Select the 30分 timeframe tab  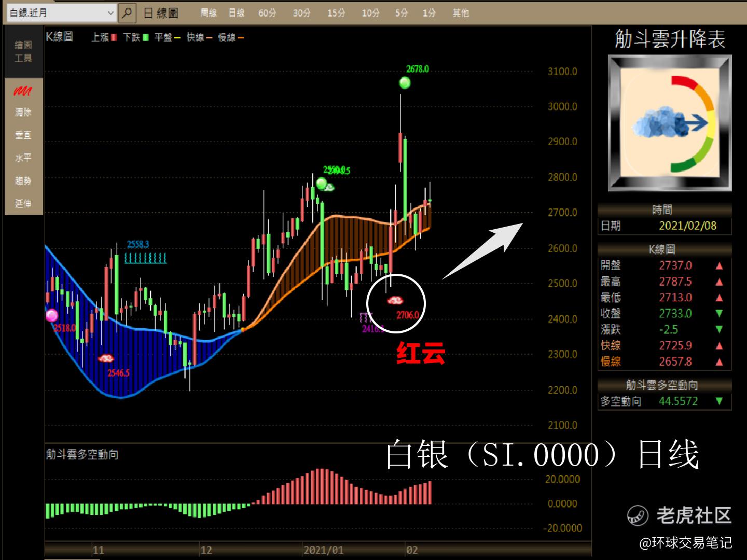tap(302, 13)
